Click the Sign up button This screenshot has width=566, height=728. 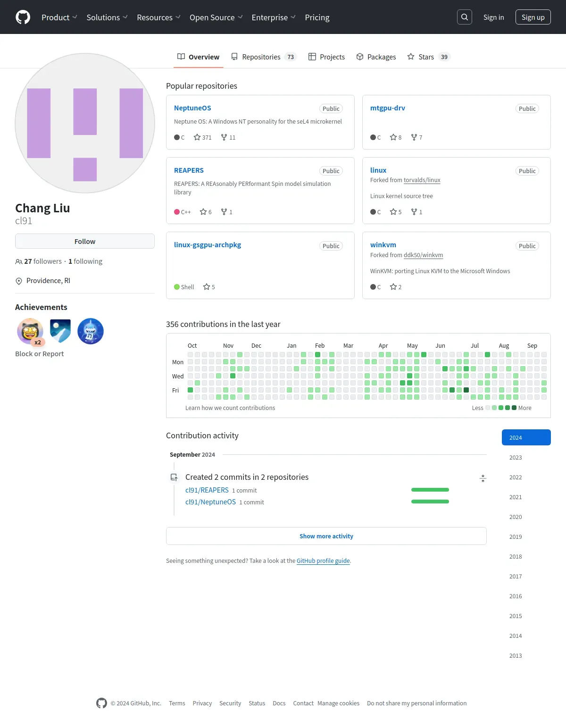[x=533, y=17]
